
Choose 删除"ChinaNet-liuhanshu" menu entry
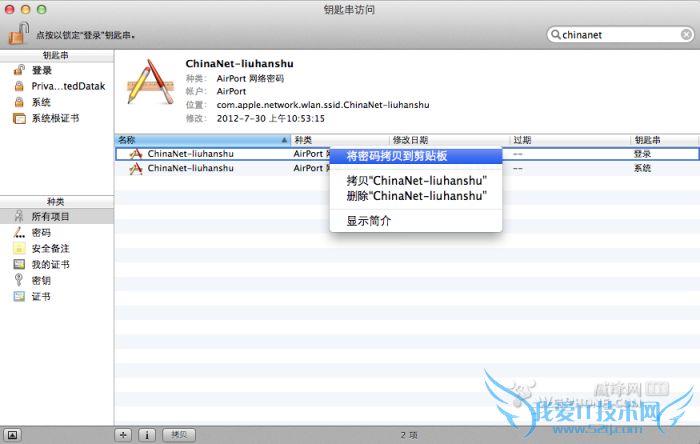click(416, 196)
